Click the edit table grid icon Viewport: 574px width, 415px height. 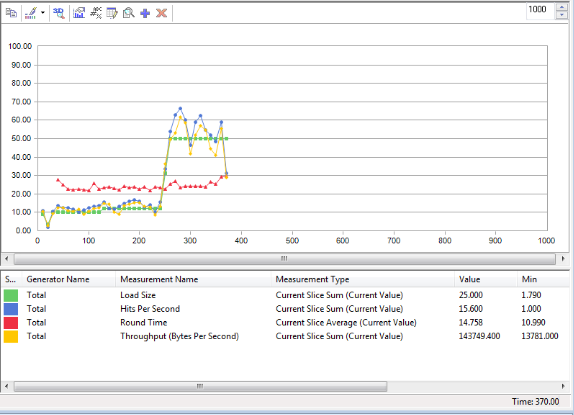[x=112, y=13]
